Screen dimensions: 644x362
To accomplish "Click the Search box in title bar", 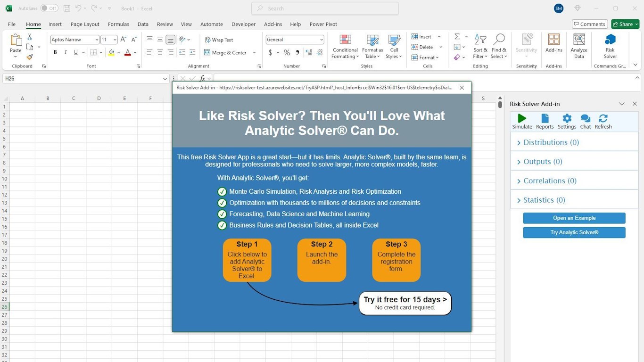I will [325, 8].
